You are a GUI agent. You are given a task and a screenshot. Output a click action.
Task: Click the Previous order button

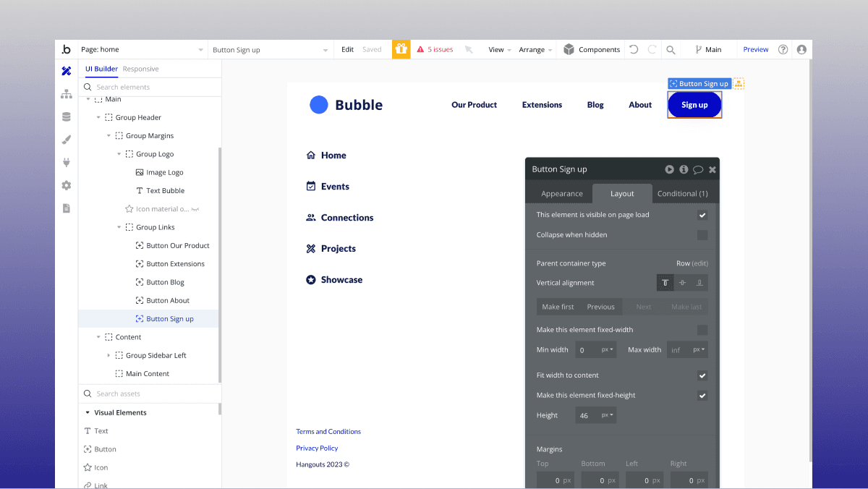point(601,307)
